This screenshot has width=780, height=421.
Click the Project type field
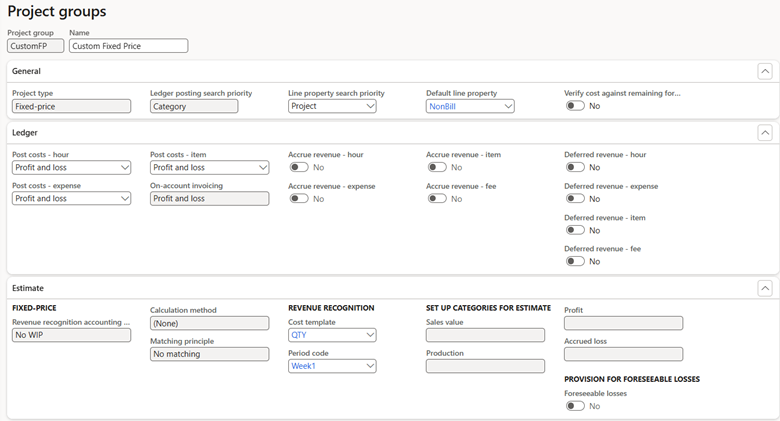click(x=72, y=106)
